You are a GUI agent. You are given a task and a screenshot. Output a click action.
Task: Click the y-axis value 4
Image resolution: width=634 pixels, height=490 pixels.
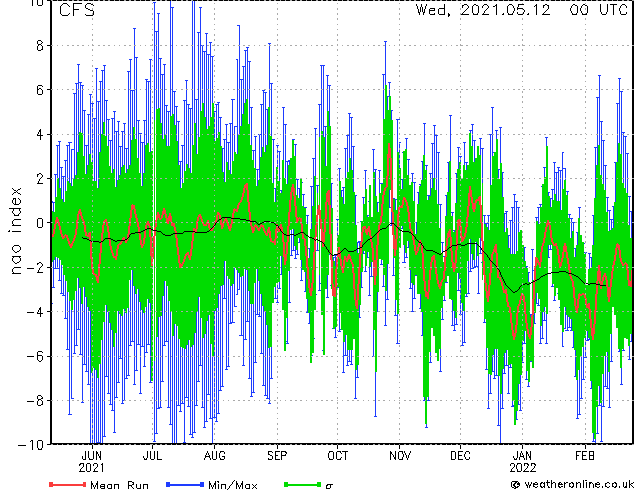40,134
